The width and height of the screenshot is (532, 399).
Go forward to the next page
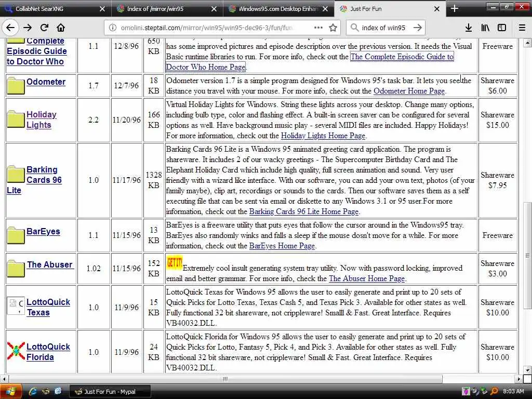[x=28, y=28]
